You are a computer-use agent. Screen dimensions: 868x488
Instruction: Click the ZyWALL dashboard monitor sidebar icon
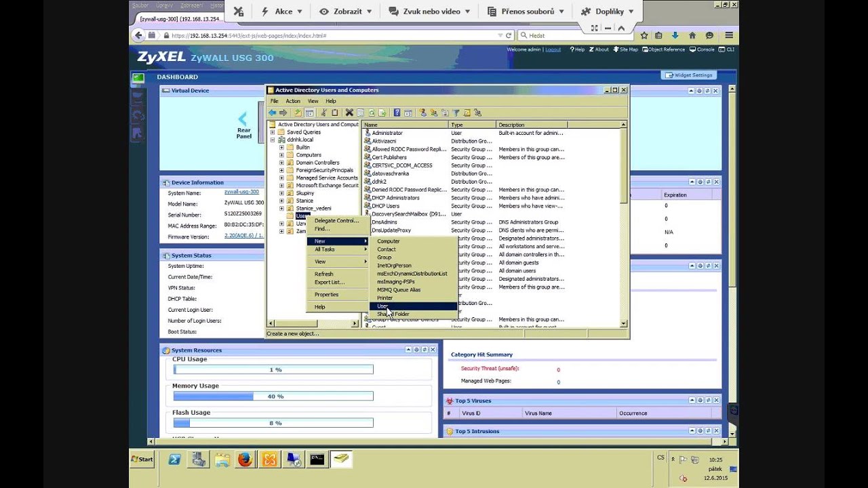click(x=138, y=77)
